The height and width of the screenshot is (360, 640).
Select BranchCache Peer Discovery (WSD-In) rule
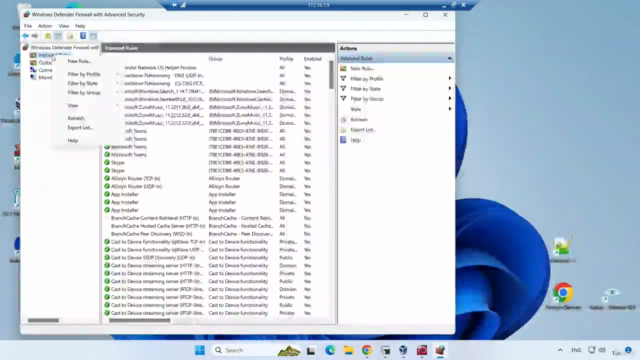(151, 234)
